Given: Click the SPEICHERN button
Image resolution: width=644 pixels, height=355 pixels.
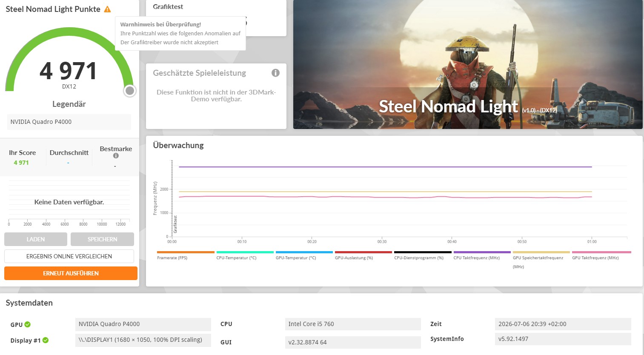Looking at the screenshot, I should pyautogui.click(x=102, y=239).
